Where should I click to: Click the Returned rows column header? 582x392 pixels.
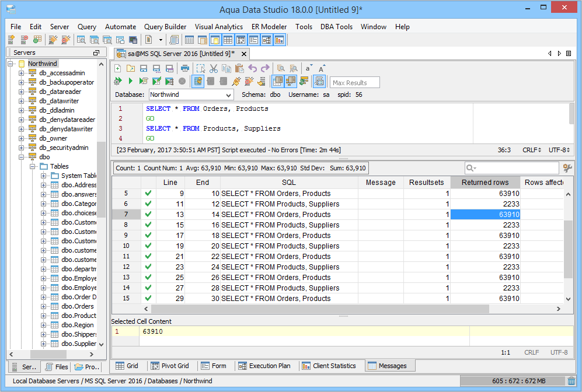pyautogui.click(x=485, y=183)
